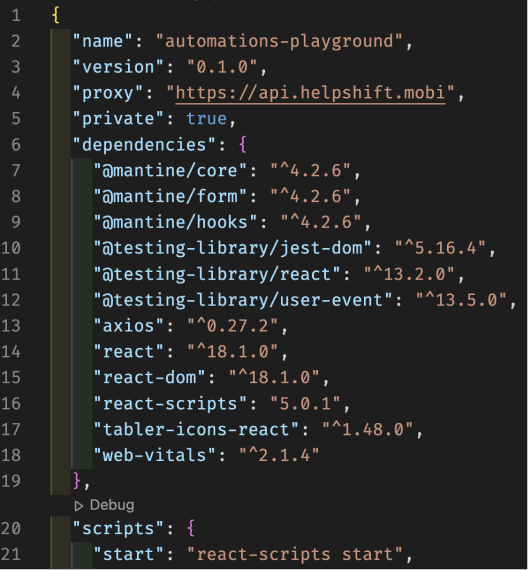Click line number 13 in the gutter
528x570 pixels.
coord(11,326)
